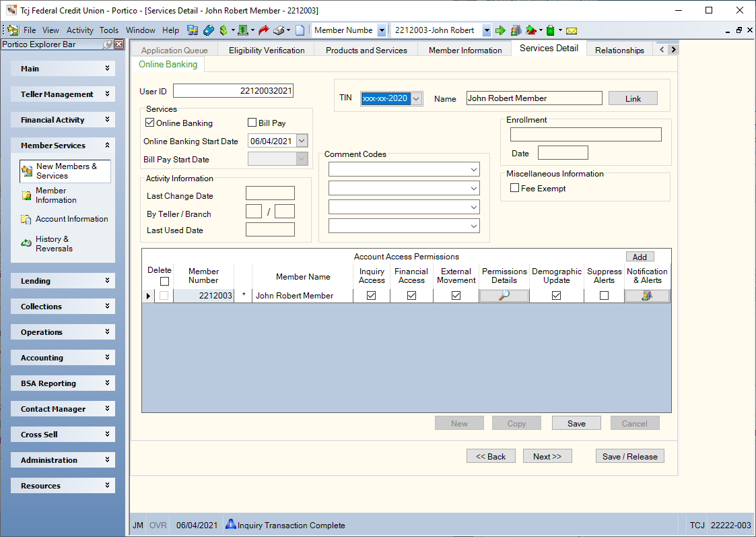Screen dimensions: 756x537
Task: Open Member Information in sidebar
Action: tap(56, 195)
